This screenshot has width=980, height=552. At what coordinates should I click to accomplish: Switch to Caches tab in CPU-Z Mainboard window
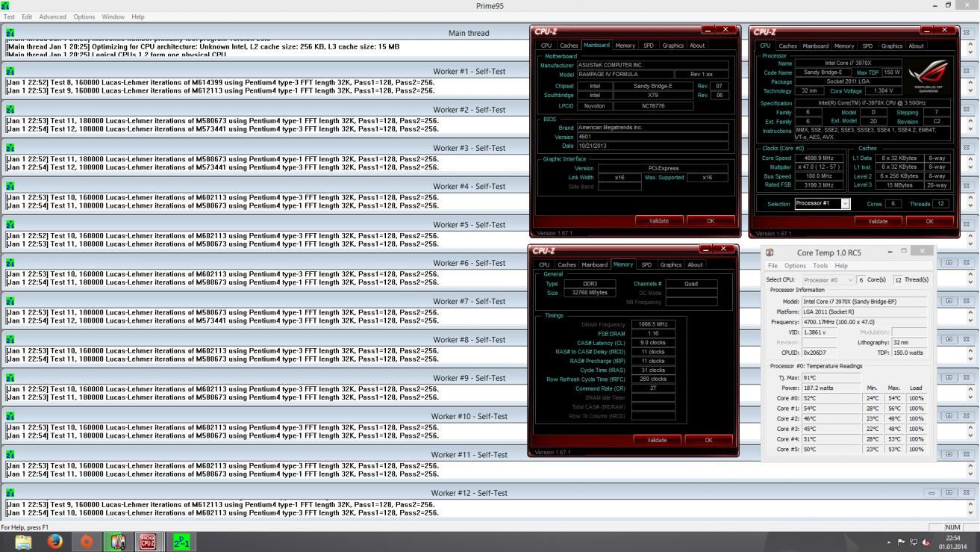569,46
